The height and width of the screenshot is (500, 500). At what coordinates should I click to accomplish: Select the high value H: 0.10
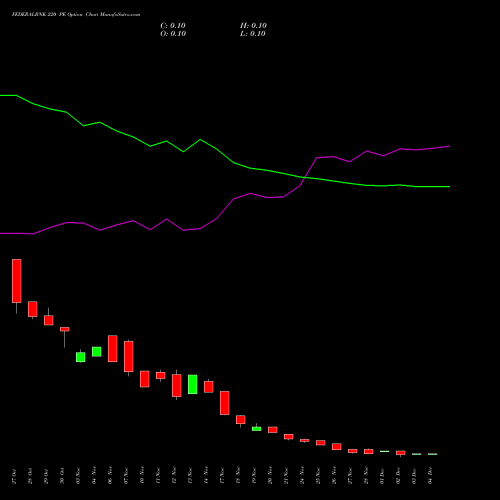click(253, 26)
